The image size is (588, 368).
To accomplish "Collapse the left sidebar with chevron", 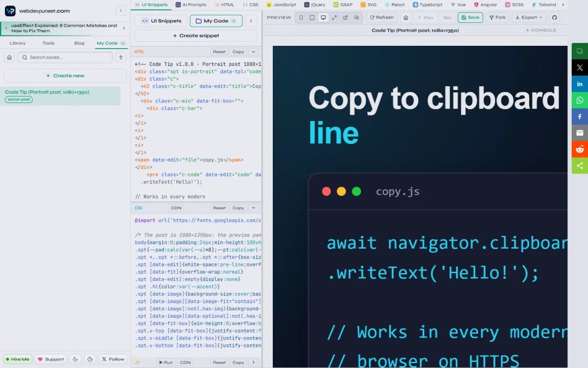I will [x=121, y=10].
